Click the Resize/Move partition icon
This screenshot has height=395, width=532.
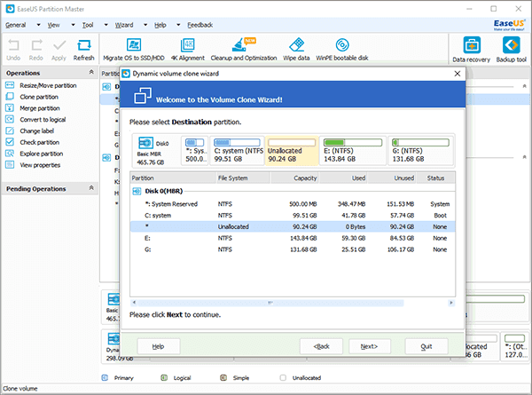(10, 85)
